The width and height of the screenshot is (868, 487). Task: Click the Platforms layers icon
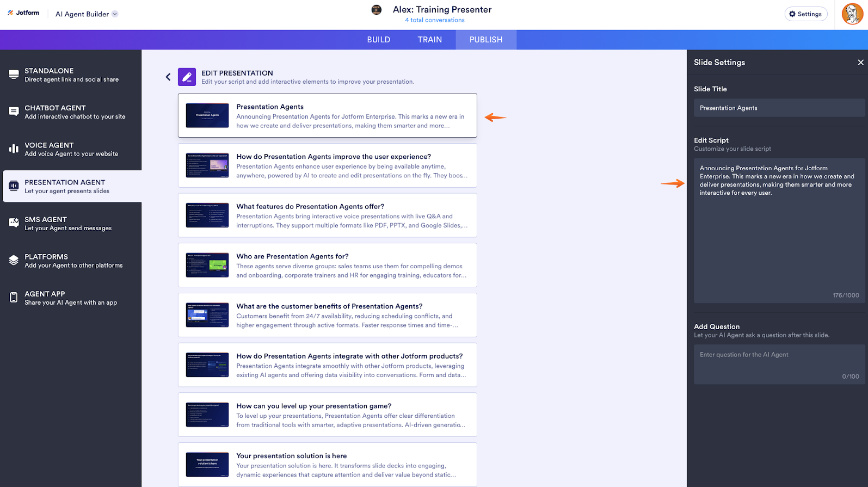14,261
